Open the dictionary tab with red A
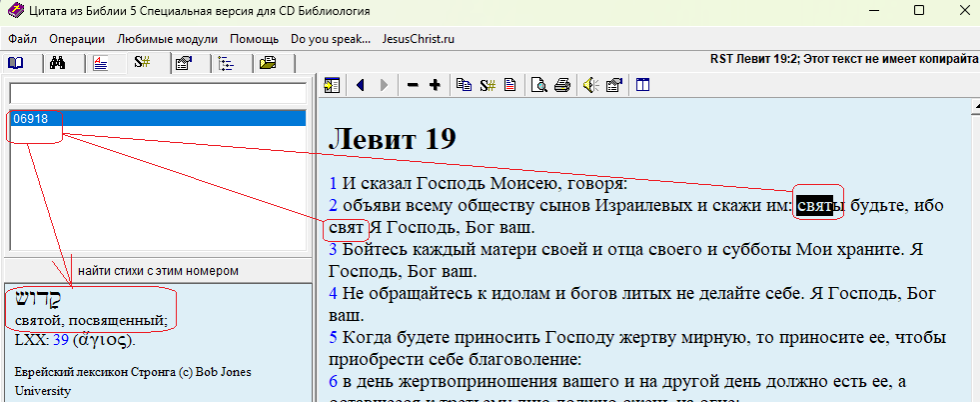 click(100, 63)
